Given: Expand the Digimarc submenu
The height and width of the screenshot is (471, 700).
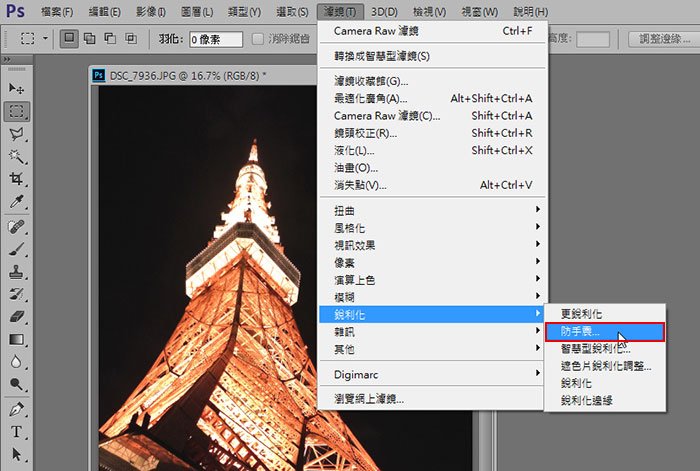Looking at the screenshot, I should [432, 375].
